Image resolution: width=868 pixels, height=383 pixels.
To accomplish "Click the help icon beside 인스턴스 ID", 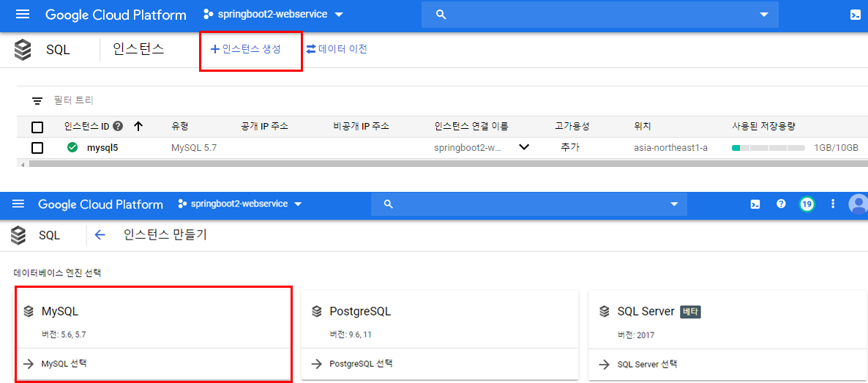I will (x=117, y=127).
